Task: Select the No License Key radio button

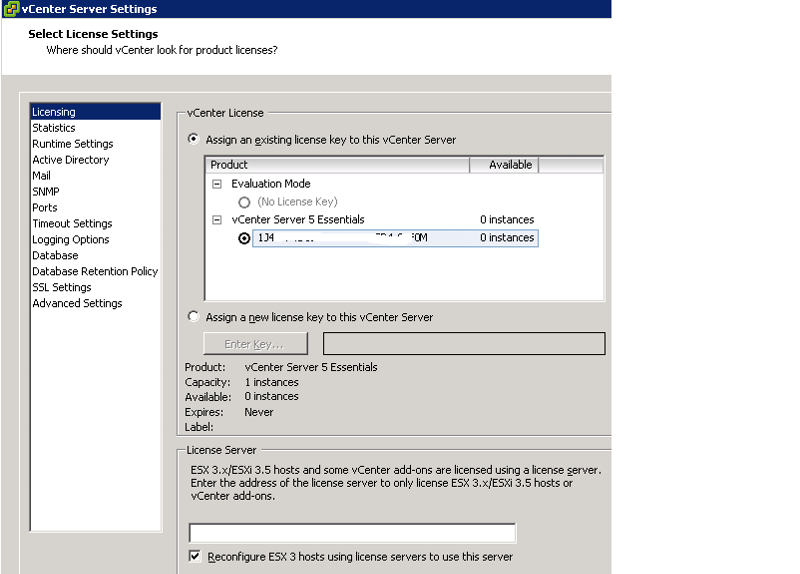Action: click(244, 203)
